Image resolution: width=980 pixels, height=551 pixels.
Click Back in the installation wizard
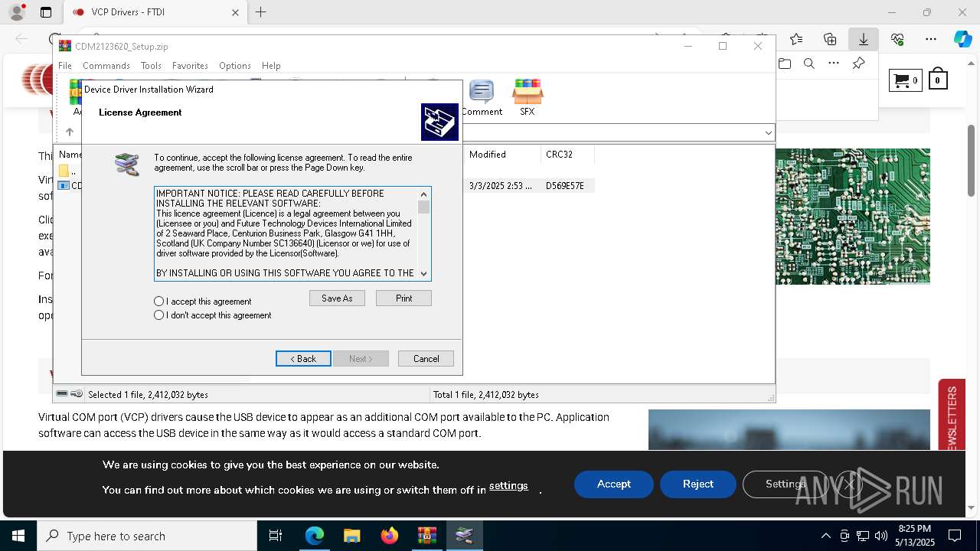[x=303, y=359]
